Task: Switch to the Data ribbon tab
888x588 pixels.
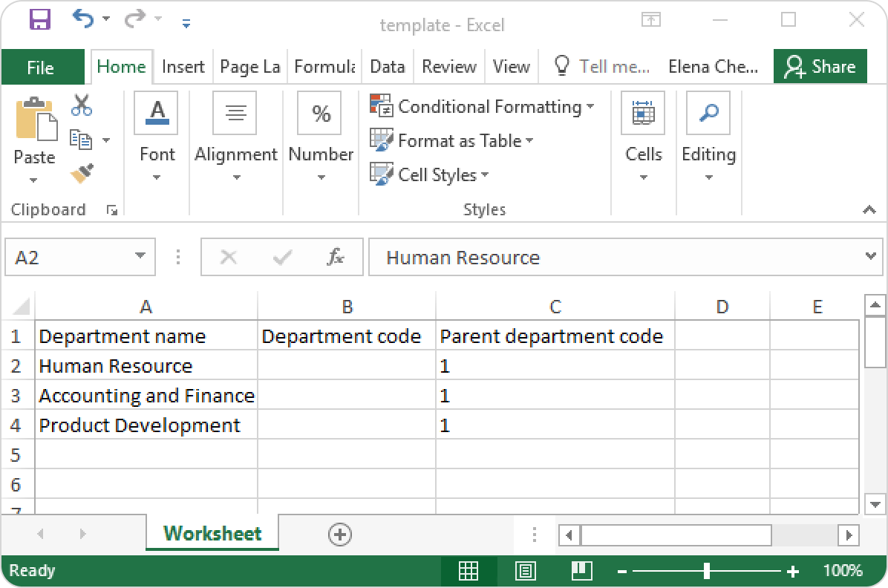Action: [x=387, y=67]
